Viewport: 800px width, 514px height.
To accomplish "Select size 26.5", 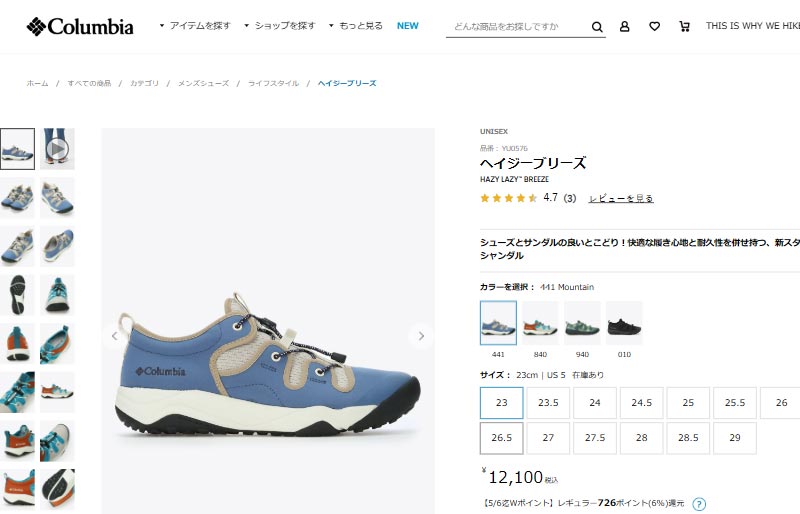I will coord(502,438).
